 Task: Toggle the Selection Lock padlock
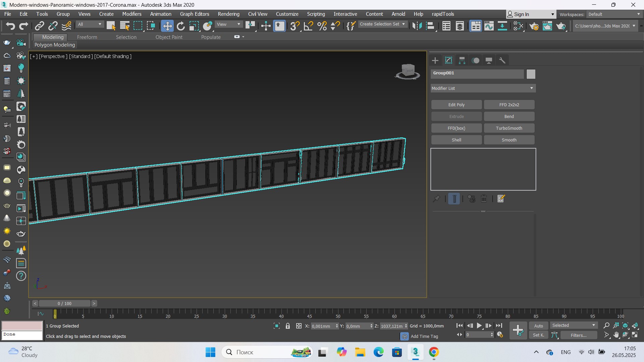pyautogui.click(x=288, y=326)
